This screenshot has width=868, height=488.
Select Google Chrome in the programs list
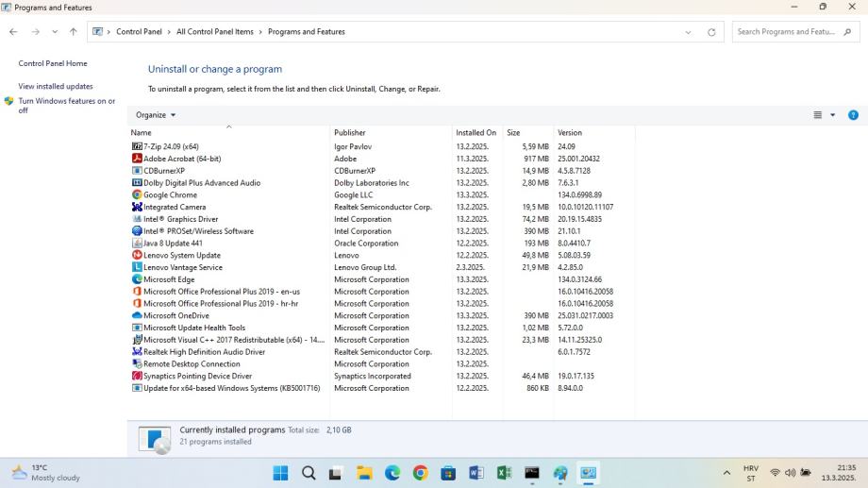pos(170,195)
